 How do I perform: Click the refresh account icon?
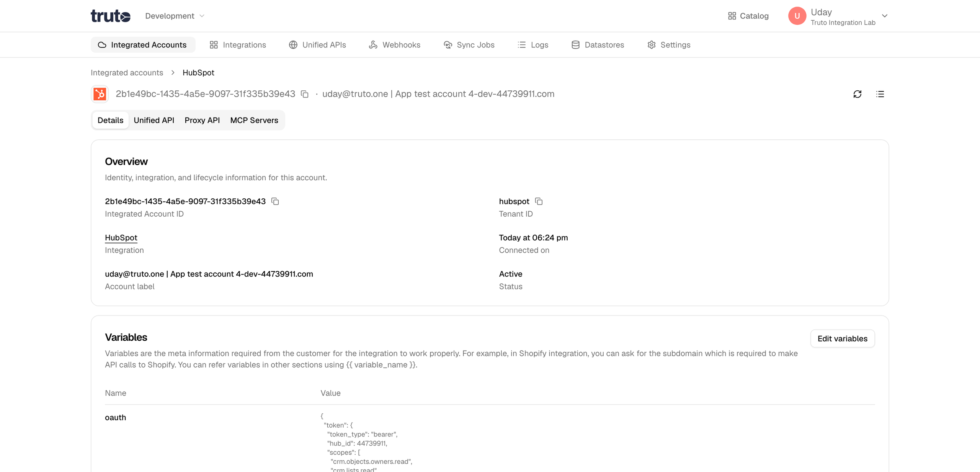tap(857, 94)
